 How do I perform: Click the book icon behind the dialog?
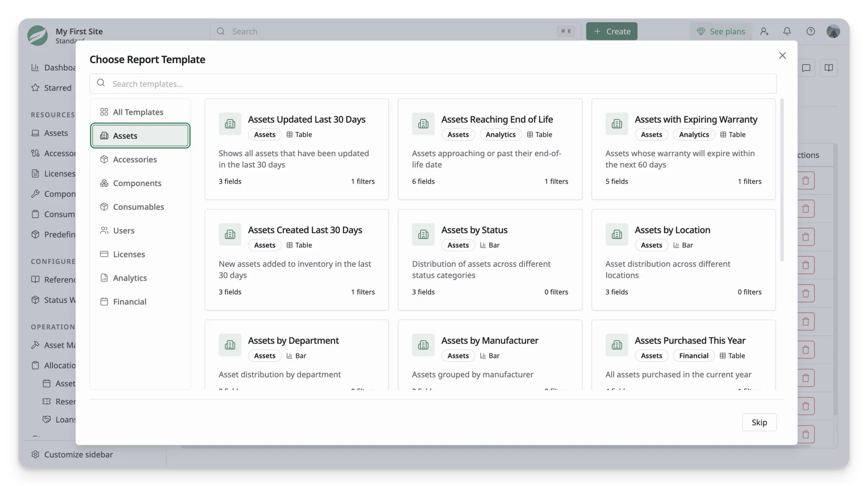coord(829,68)
